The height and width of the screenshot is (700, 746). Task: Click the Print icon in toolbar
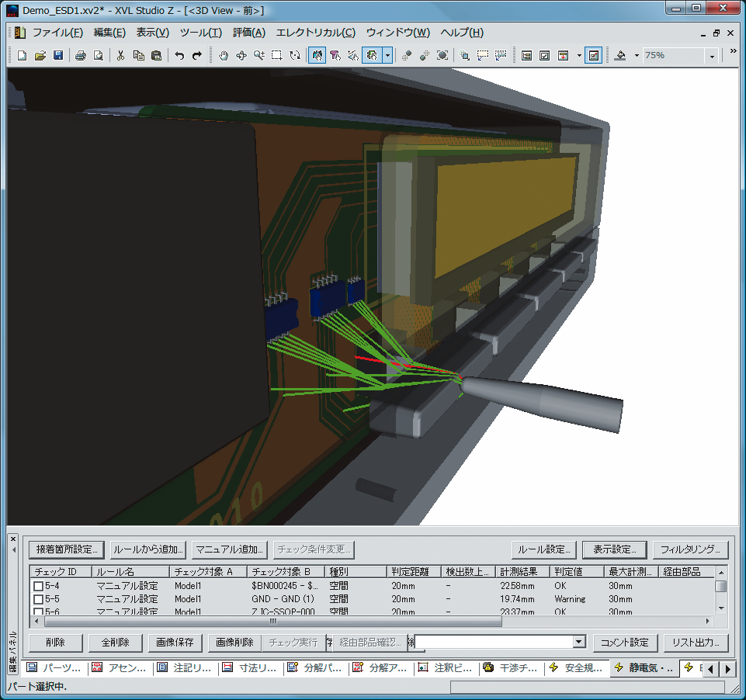coord(81,56)
